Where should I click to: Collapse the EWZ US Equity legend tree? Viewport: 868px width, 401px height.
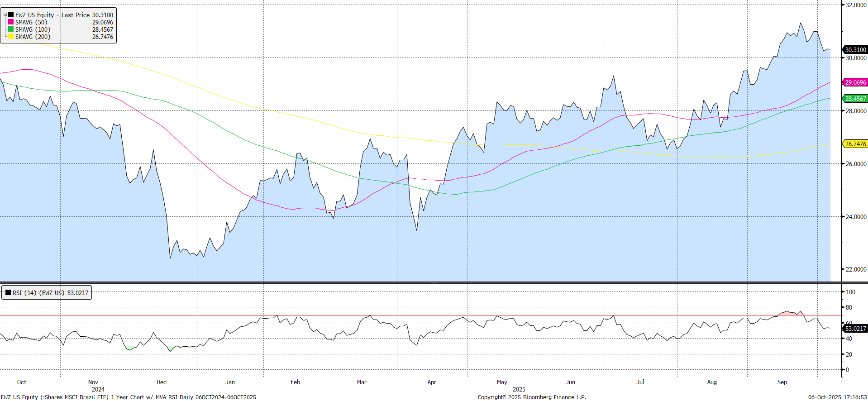tap(5, 15)
